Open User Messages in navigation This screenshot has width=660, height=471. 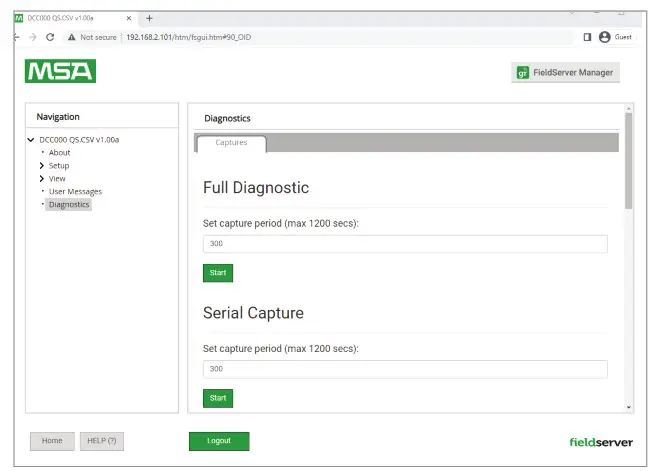(75, 192)
